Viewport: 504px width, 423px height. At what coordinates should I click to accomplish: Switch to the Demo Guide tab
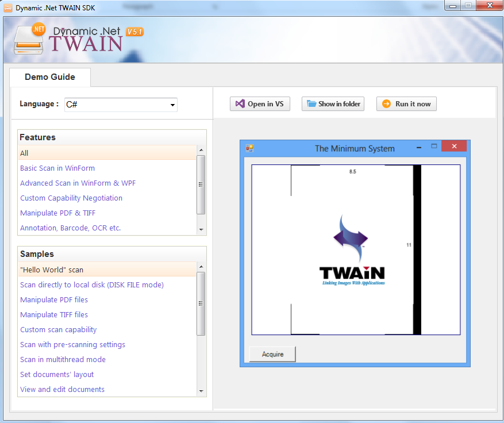[50, 77]
